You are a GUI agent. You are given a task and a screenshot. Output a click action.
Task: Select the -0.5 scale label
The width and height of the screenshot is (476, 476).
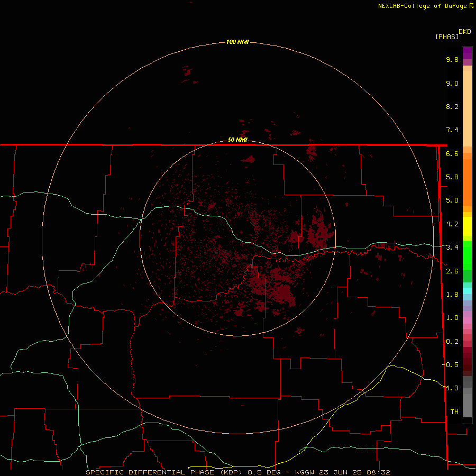[450, 364]
